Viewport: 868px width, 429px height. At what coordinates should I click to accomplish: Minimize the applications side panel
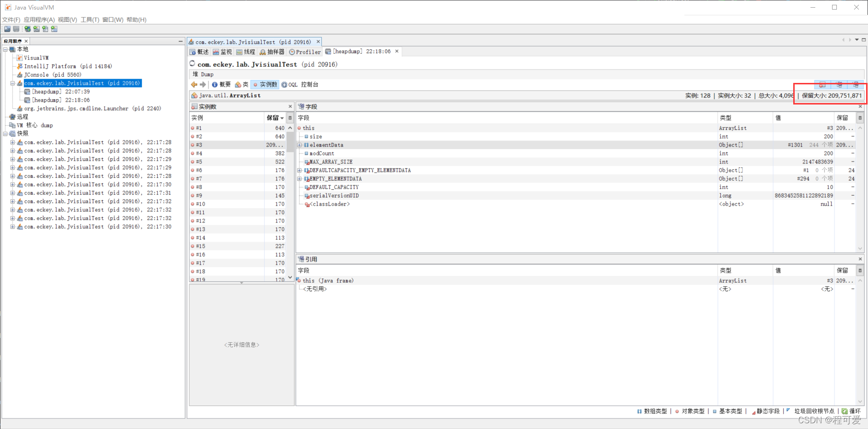(x=180, y=41)
